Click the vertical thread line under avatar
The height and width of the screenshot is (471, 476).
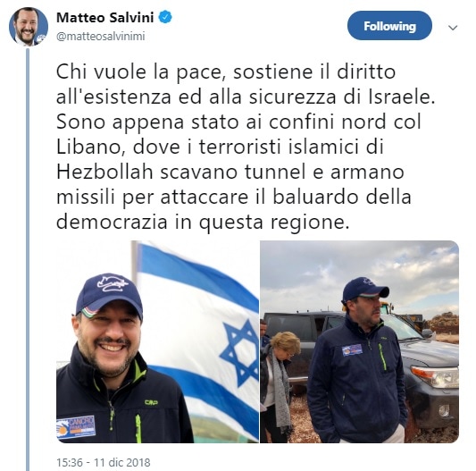(x=28, y=260)
